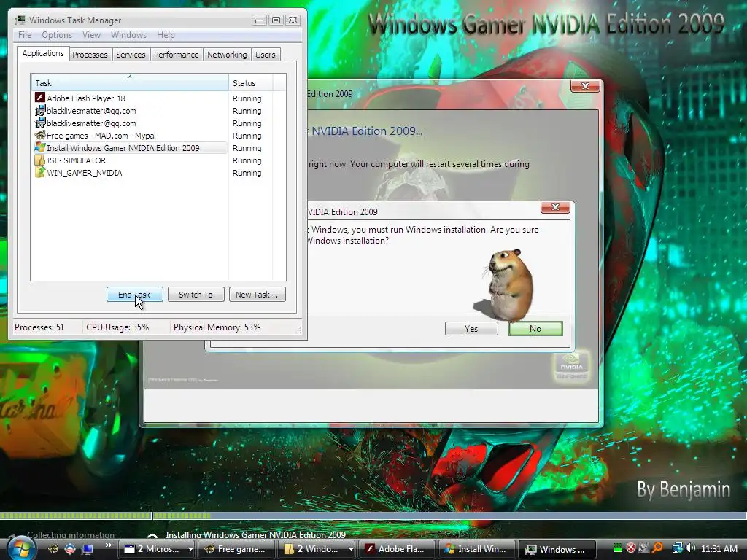The image size is (747, 560).
Task: Click CPU Usage: 35% in status bar
Action: click(x=117, y=327)
